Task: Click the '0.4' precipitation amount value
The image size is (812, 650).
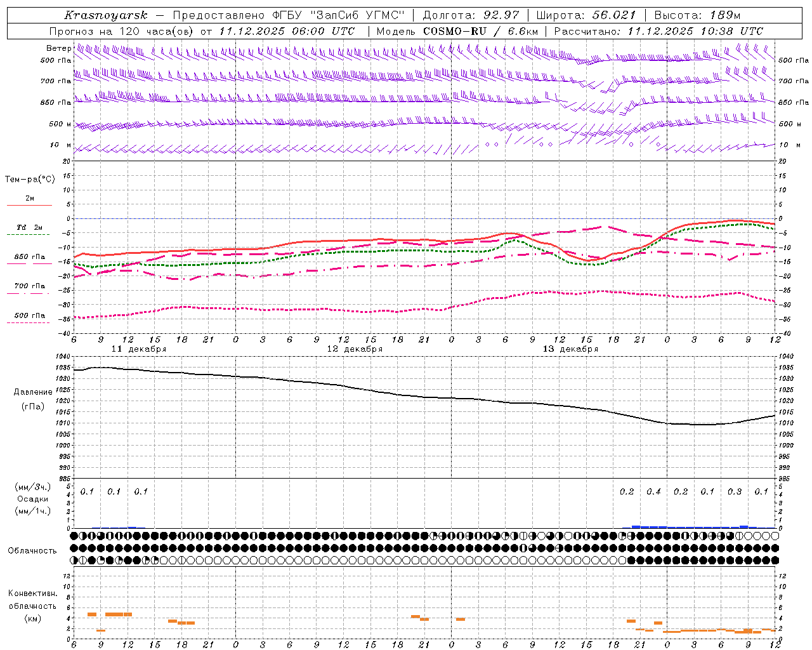Action: [653, 492]
